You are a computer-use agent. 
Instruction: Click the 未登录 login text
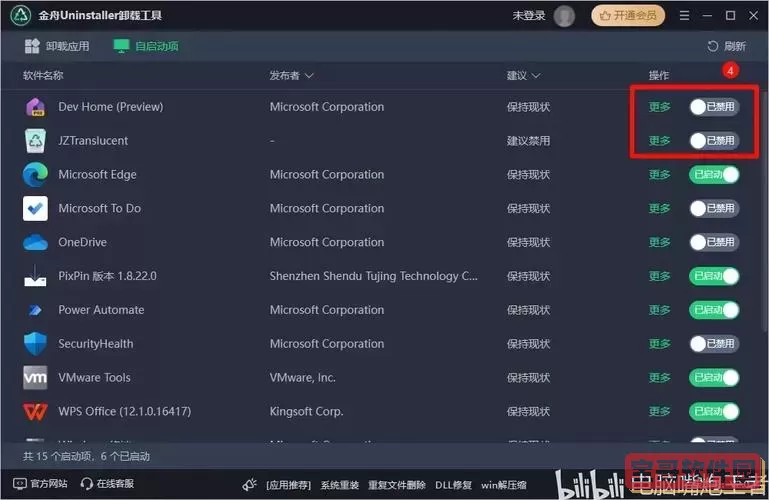(529, 16)
